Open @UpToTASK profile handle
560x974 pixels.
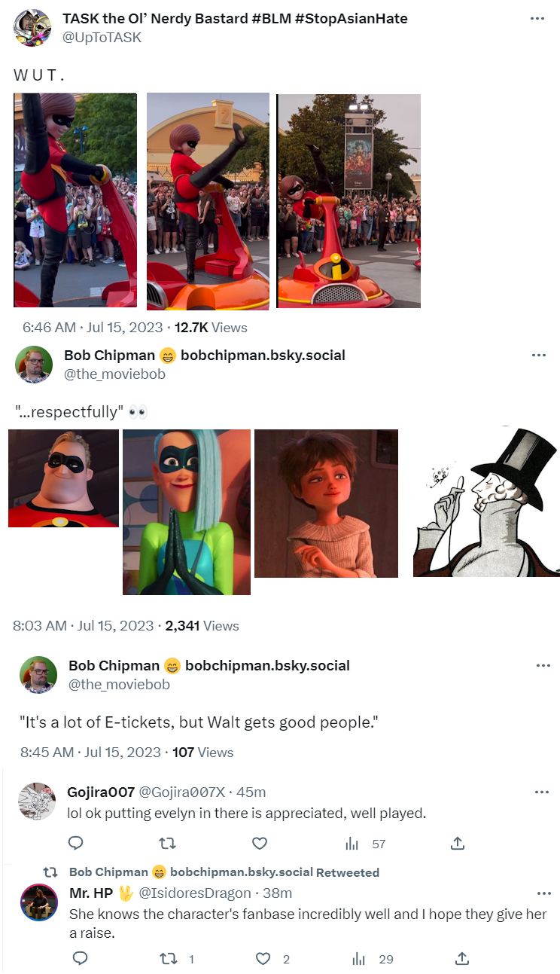(x=102, y=37)
